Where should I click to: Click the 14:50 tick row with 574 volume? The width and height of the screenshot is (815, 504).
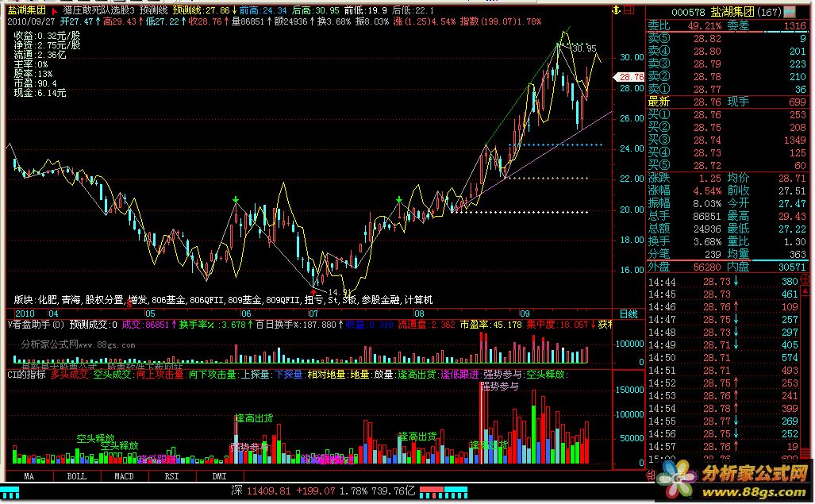(723, 358)
